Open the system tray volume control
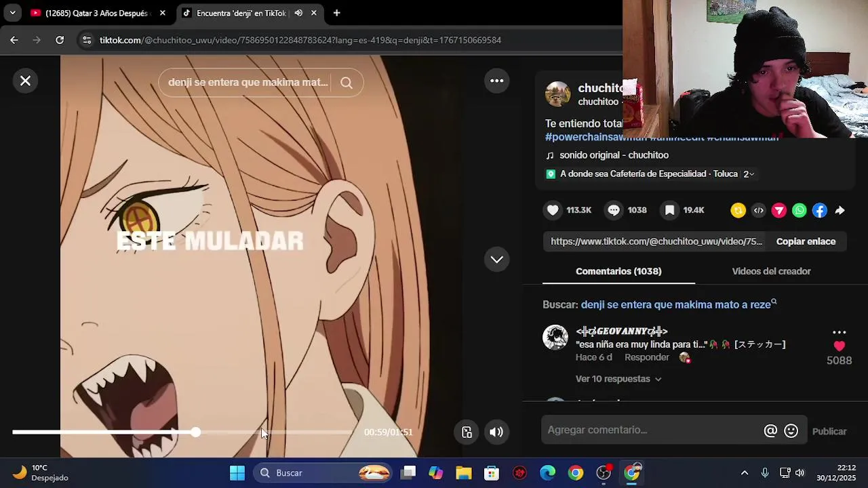868x488 pixels. pos(800,473)
